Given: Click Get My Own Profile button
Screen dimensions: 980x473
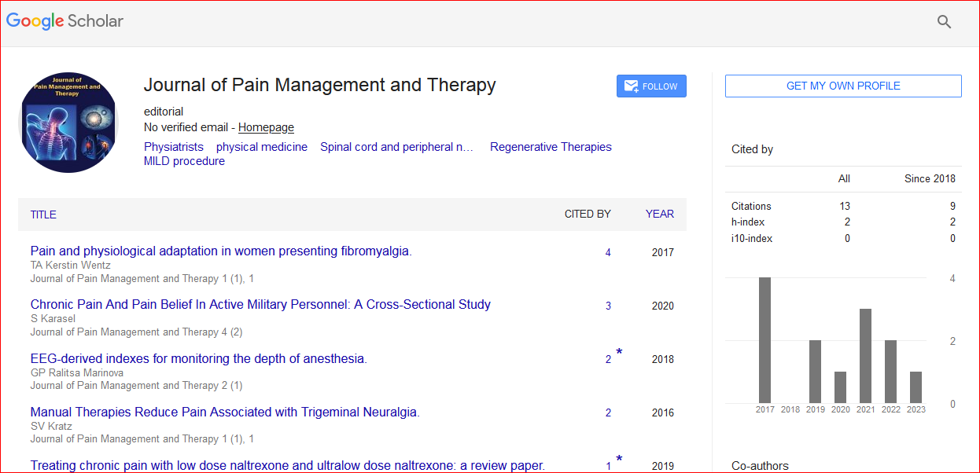Looking at the screenshot, I should pyautogui.click(x=842, y=86).
